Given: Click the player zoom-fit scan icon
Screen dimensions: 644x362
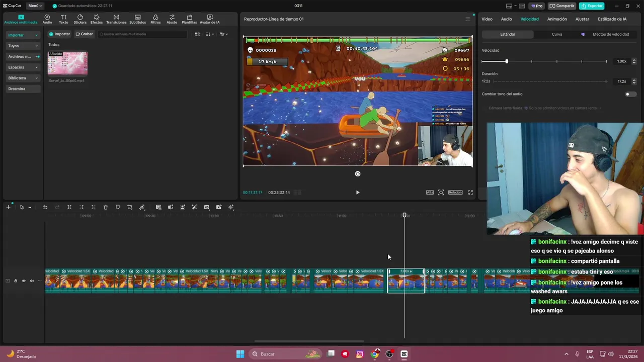Looking at the screenshot, I should click(x=441, y=192).
